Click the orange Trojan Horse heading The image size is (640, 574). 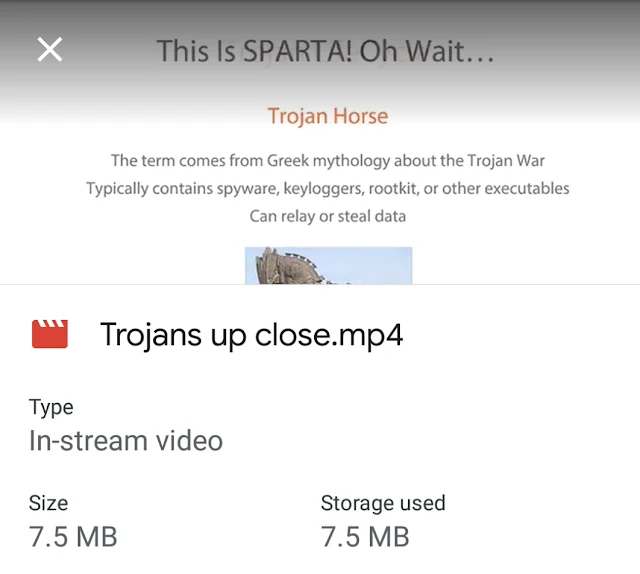(x=328, y=116)
